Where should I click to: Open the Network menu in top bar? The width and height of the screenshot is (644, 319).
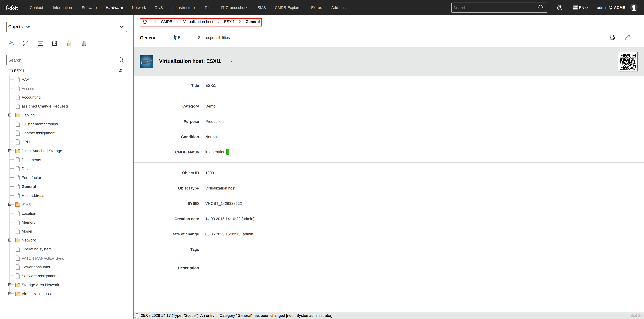(139, 8)
